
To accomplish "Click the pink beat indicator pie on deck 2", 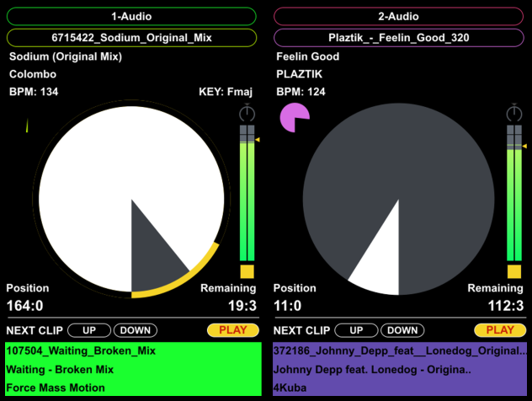I will pos(295,117).
